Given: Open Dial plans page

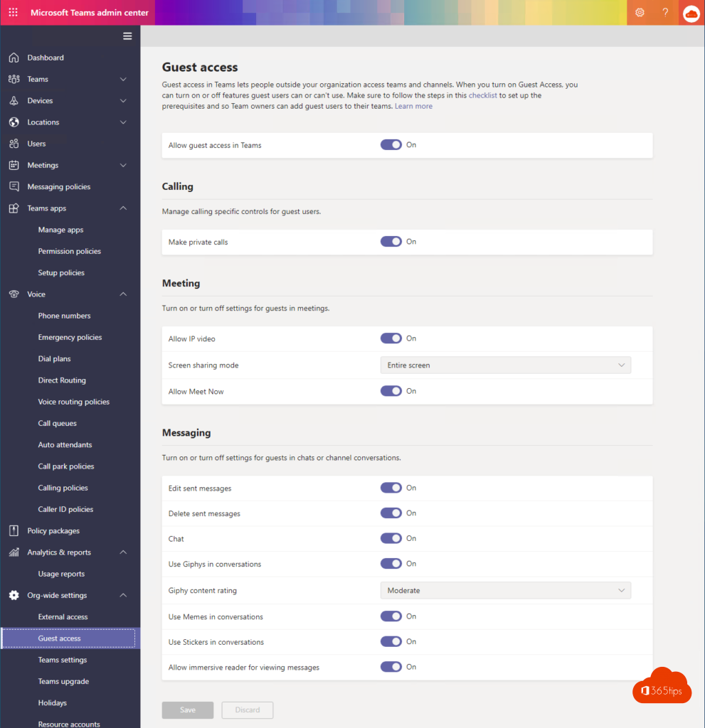Looking at the screenshot, I should [54, 359].
